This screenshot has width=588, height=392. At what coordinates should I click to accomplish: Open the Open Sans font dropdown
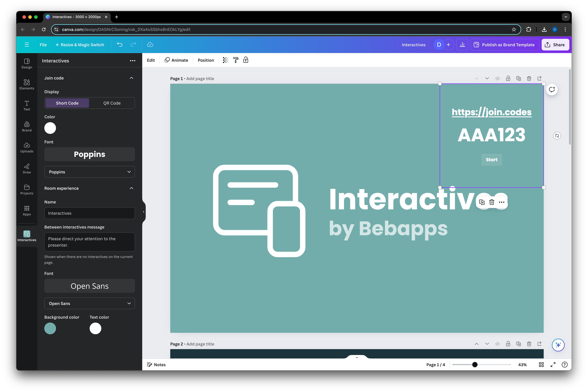click(x=89, y=303)
